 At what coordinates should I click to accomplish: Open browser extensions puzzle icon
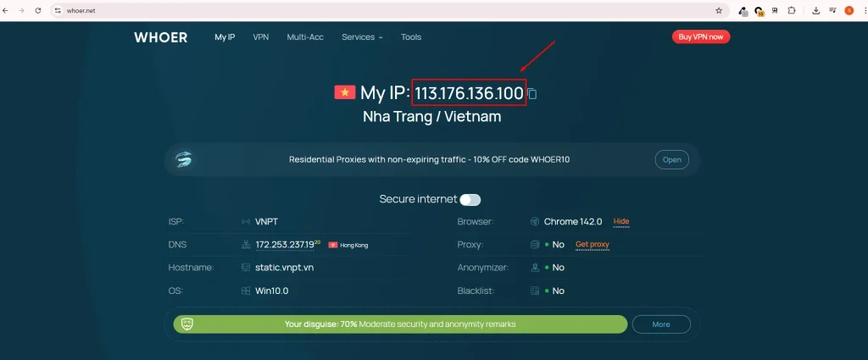tap(792, 11)
